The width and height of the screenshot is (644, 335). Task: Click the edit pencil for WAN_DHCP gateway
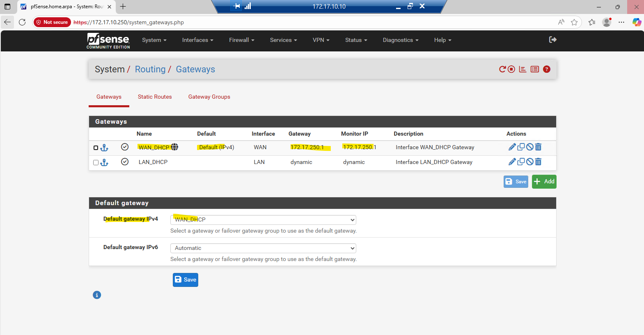point(512,147)
